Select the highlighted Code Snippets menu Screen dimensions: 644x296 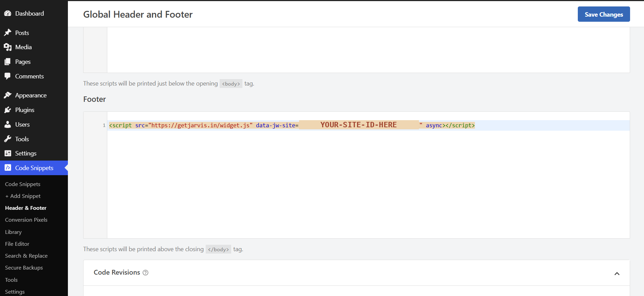click(x=34, y=168)
